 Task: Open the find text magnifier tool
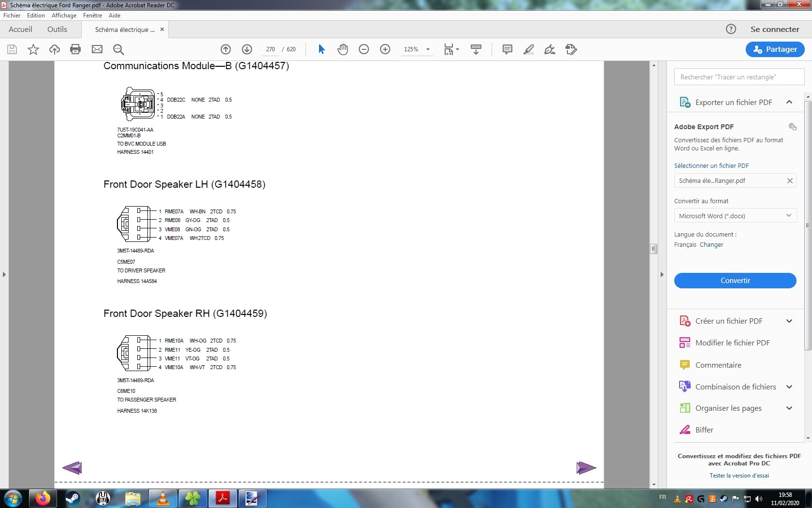point(118,49)
